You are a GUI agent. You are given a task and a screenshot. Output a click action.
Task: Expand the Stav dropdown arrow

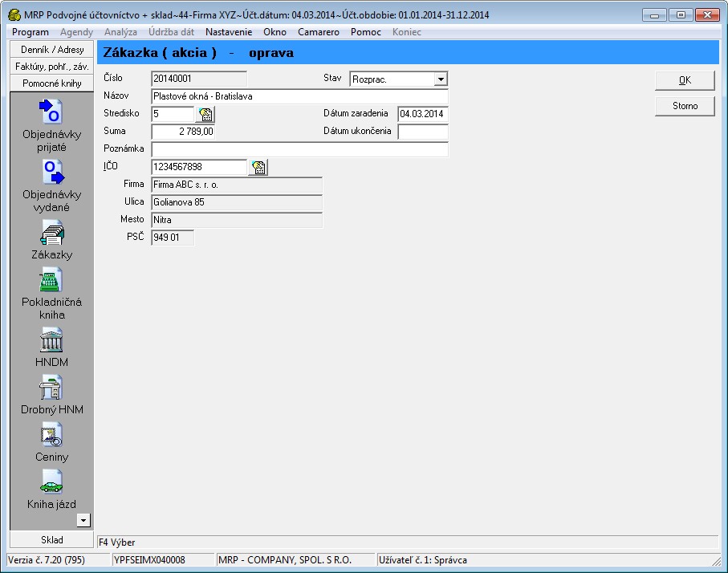pos(441,79)
